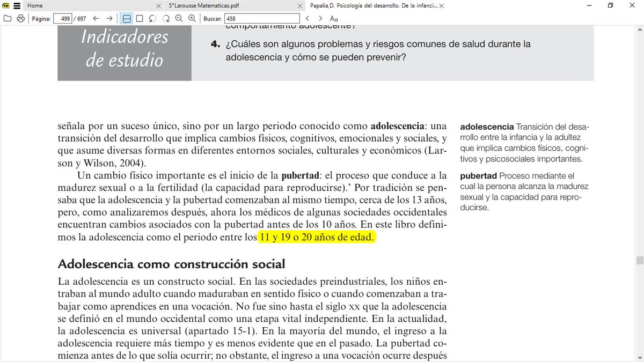Image resolution: width=644 pixels, height=362 pixels.
Task: Close the Home tab
Action: tap(158, 5)
